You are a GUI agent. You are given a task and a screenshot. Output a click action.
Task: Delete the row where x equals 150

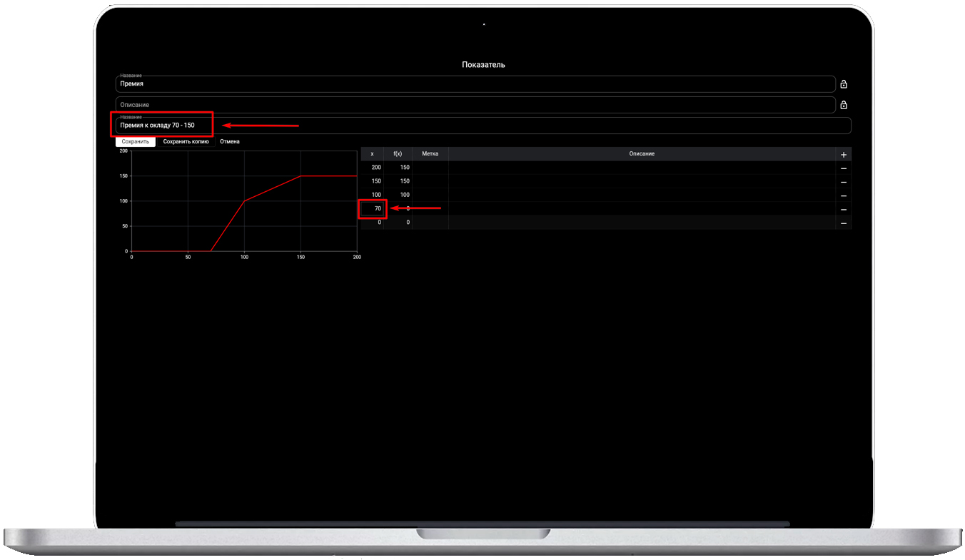point(843,182)
